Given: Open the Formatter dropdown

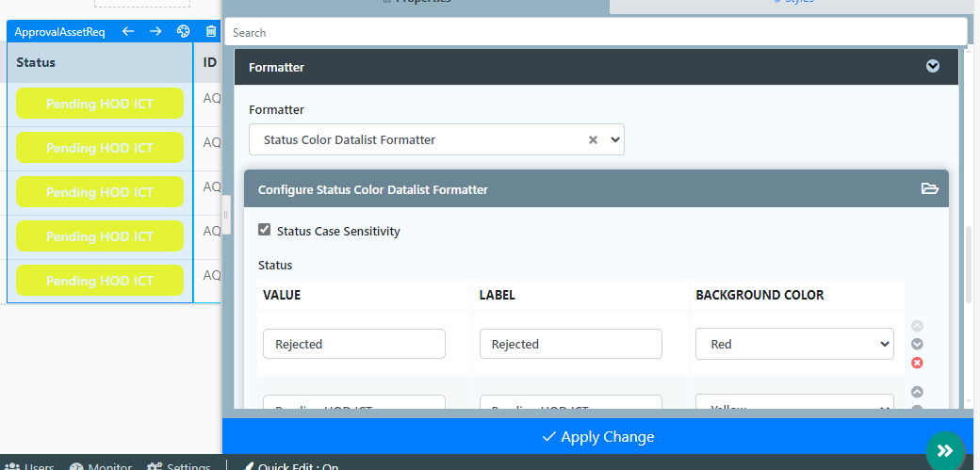Looking at the screenshot, I should tap(615, 139).
